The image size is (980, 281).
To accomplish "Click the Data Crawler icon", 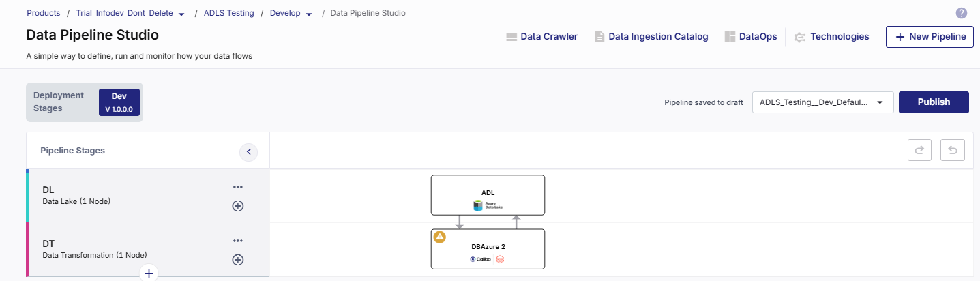I will pos(511,37).
